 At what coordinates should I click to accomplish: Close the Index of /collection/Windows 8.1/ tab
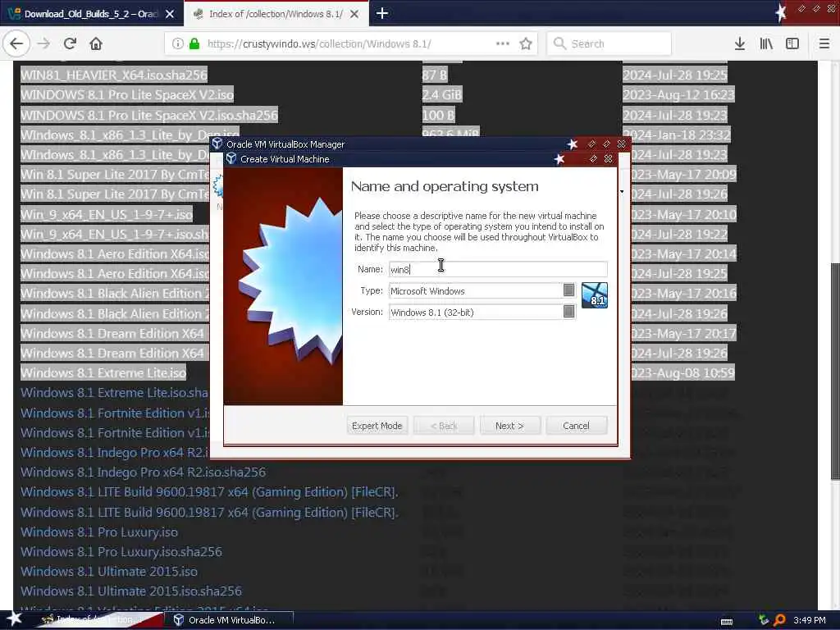[x=354, y=14]
